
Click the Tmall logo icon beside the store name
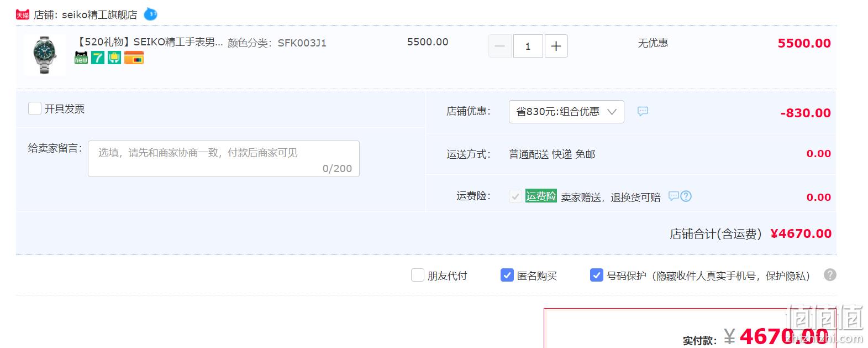[23, 15]
